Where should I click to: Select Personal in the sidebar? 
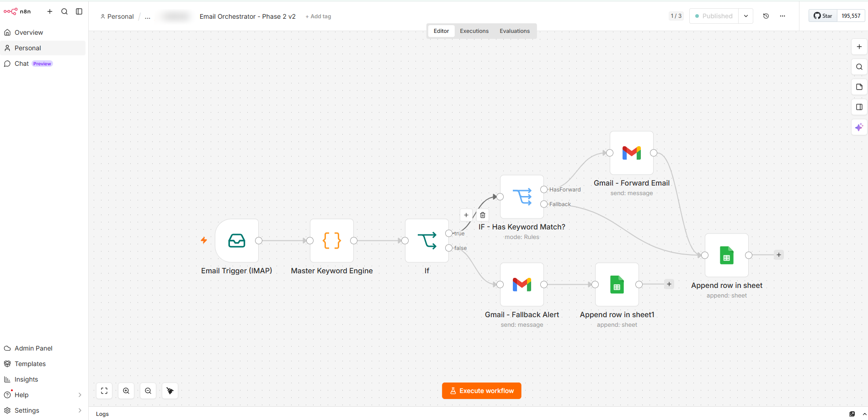tap(43, 48)
